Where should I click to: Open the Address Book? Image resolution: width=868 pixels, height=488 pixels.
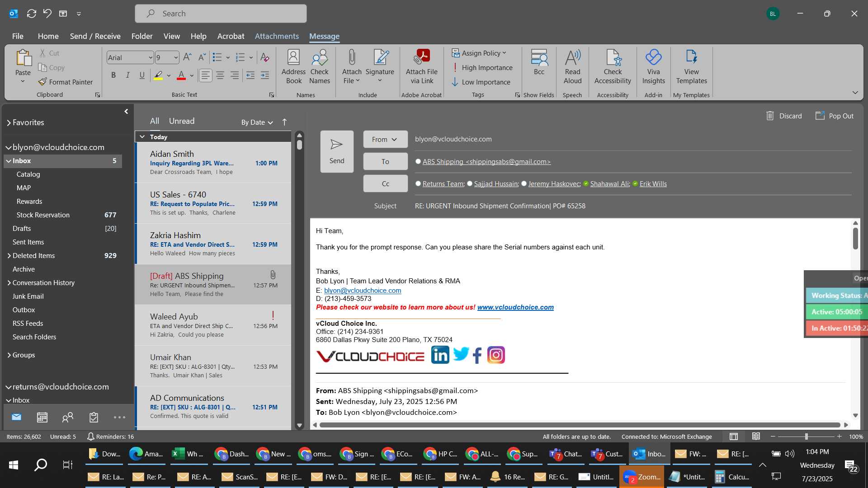click(x=293, y=67)
